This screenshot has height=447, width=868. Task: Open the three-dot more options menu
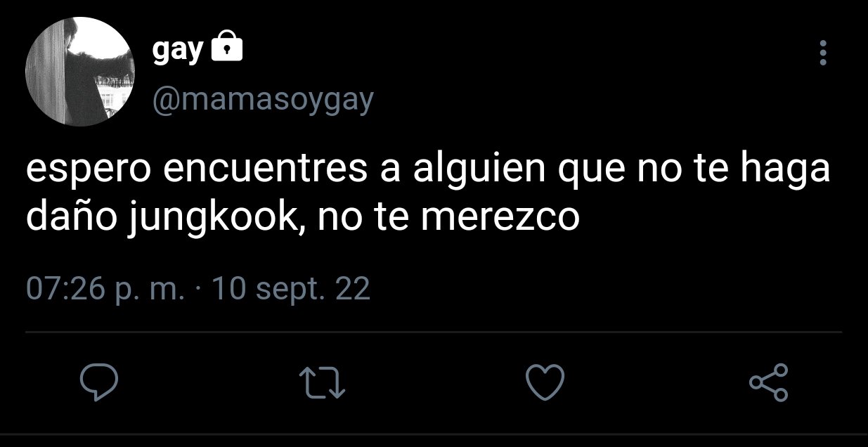coord(823,53)
